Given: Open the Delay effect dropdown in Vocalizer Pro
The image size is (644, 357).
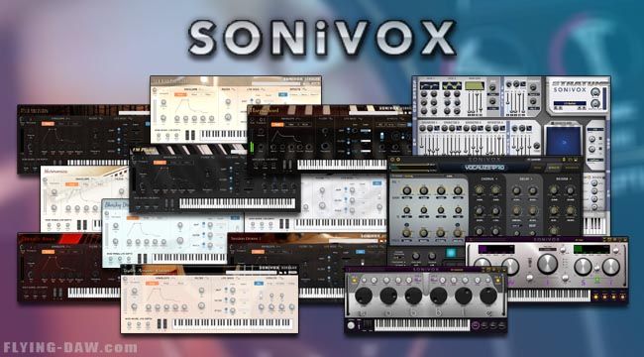Looking at the screenshot, I should tap(525, 178).
